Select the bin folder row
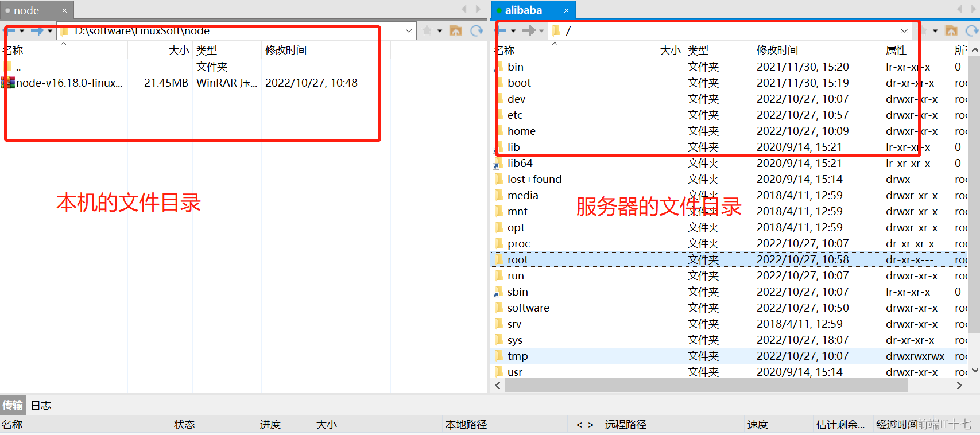Viewport: 980px width, 435px height. 729,67
